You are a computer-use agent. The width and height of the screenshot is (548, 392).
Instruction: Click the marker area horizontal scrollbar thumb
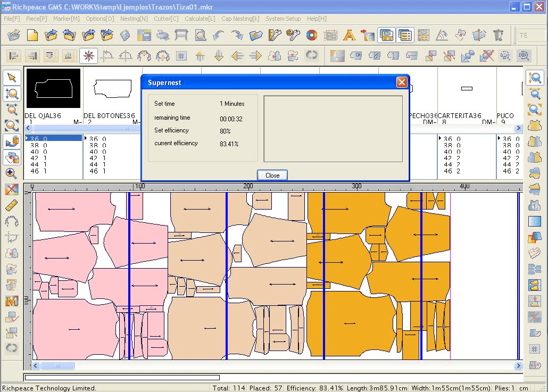57,366
